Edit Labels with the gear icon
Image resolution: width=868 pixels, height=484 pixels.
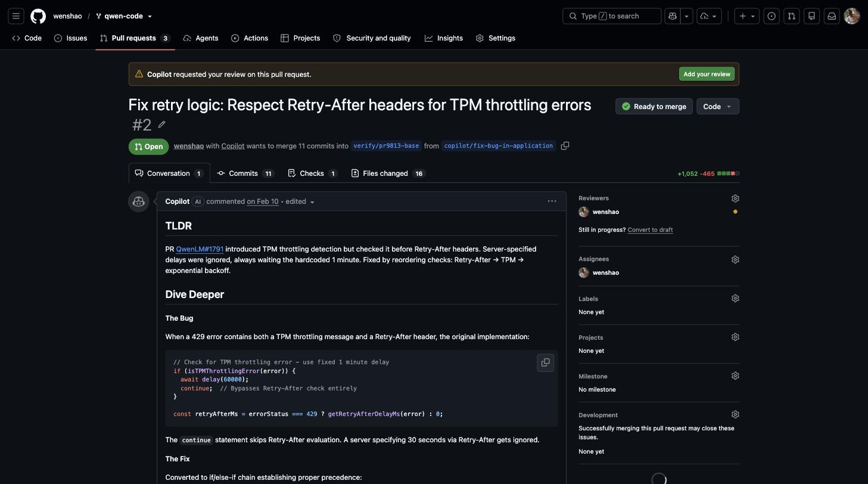tap(735, 299)
